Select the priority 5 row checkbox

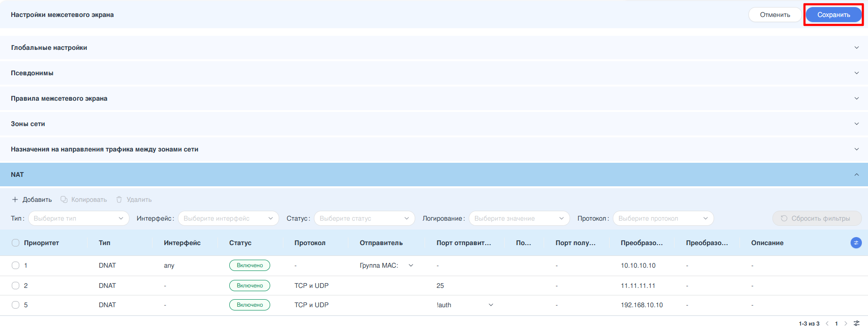point(16,305)
